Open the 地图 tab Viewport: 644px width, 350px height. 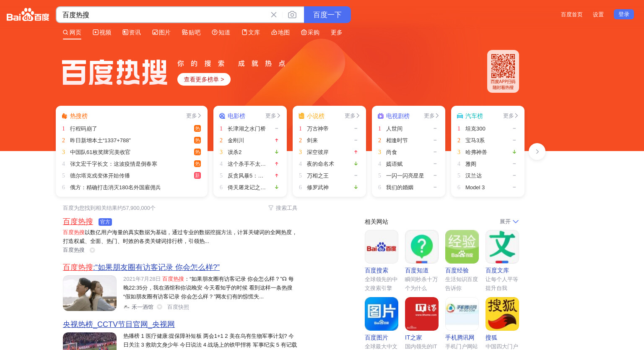pos(280,32)
